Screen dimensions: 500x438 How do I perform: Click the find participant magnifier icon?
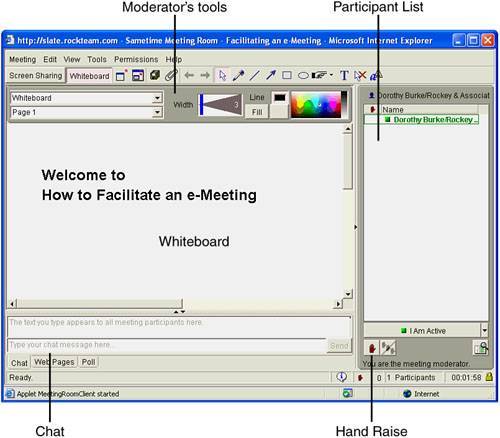click(481, 348)
